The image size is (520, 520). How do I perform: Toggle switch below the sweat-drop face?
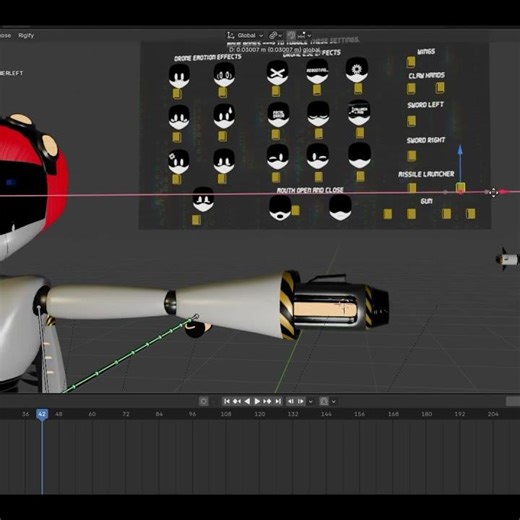tap(222, 136)
